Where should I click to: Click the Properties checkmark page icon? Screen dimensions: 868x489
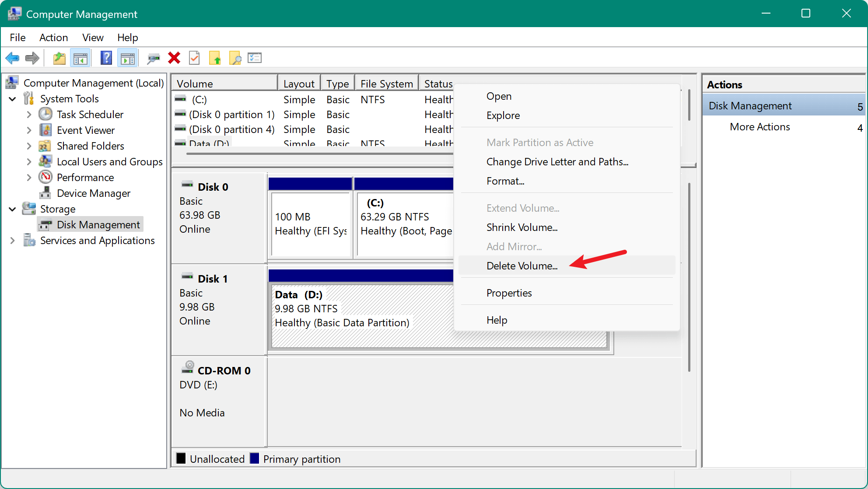(194, 58)
